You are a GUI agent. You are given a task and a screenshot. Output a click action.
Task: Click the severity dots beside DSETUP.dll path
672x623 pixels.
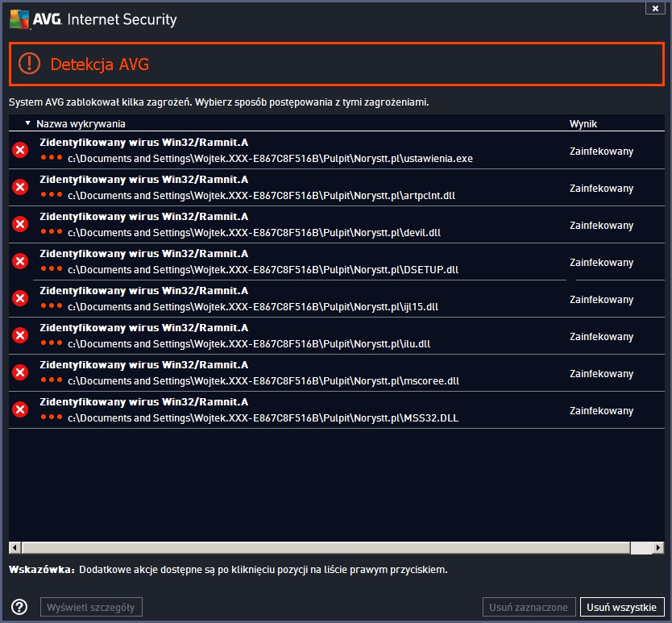(x=52, y=268)
